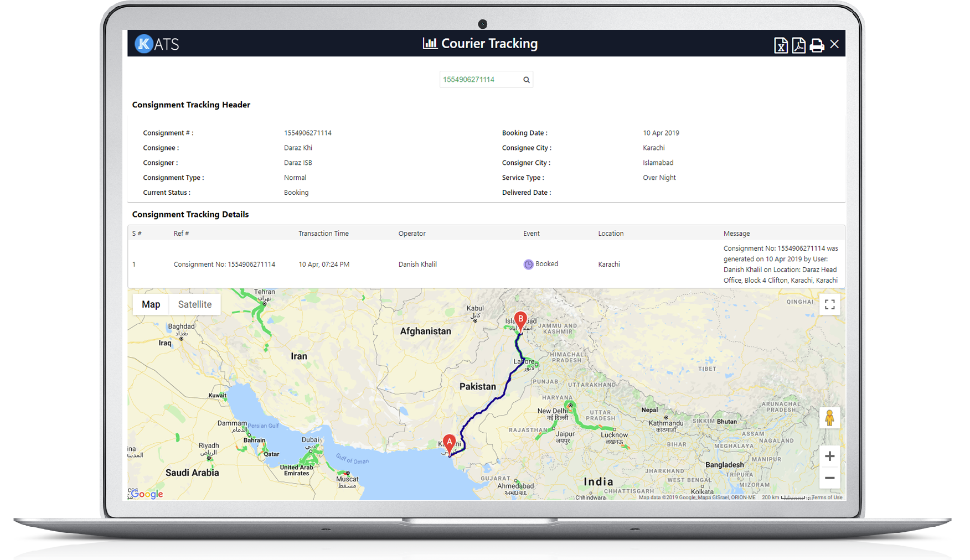
Task: Export tracking report as PDF
Action: tap(798, 45)
